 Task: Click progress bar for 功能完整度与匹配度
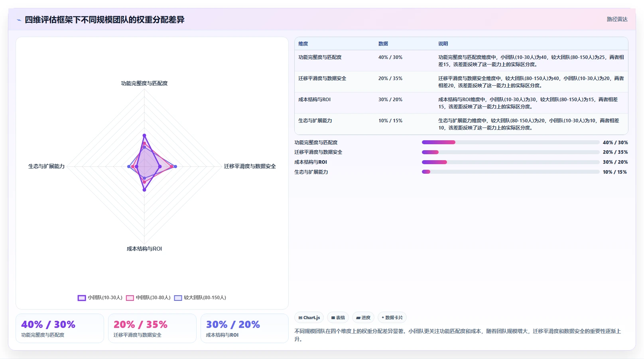tap(511, 142)
